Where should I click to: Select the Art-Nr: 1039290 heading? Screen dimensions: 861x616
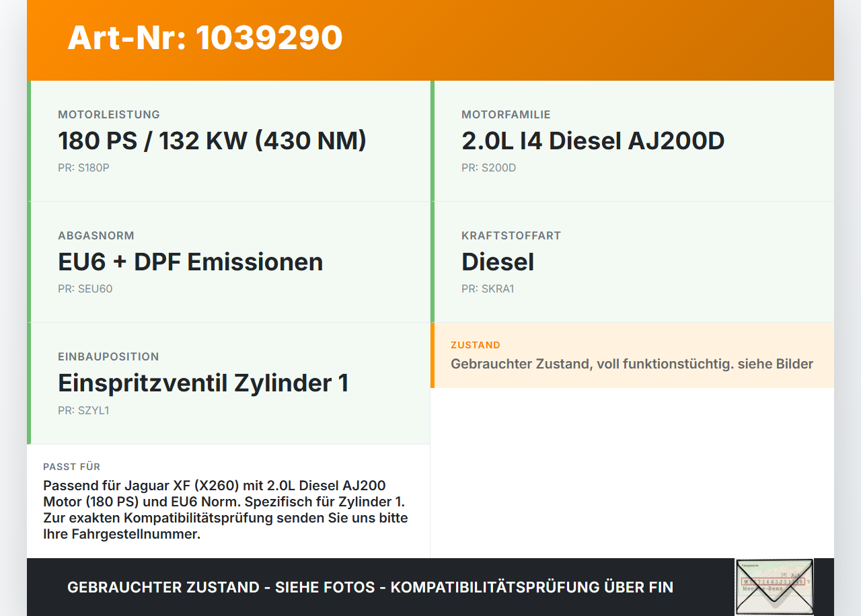(205, 38)
